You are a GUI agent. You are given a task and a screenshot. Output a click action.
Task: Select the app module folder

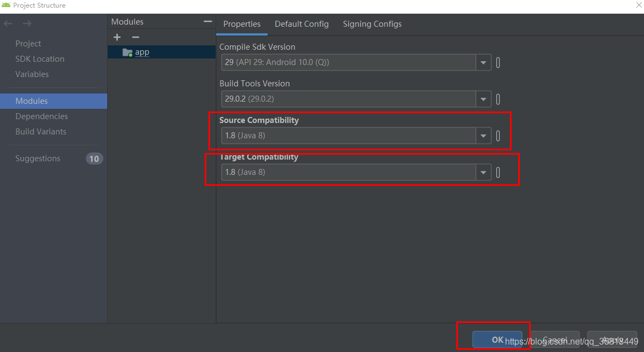pyautogui.click(x=161, y=52)
